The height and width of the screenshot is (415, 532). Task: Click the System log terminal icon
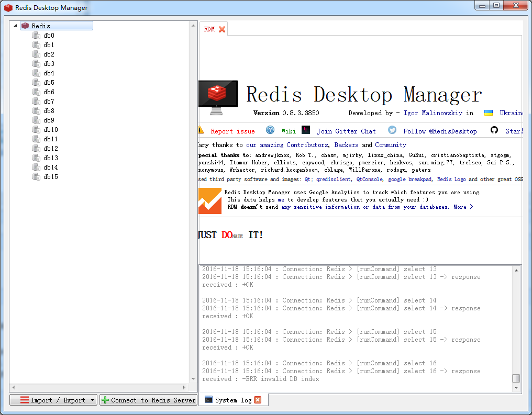(208, 400)
